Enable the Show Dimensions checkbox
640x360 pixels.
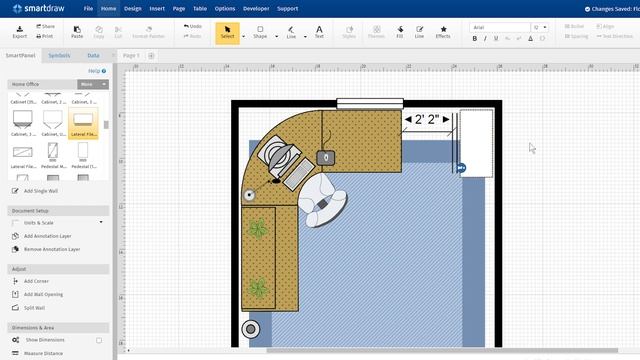(99, 340)
